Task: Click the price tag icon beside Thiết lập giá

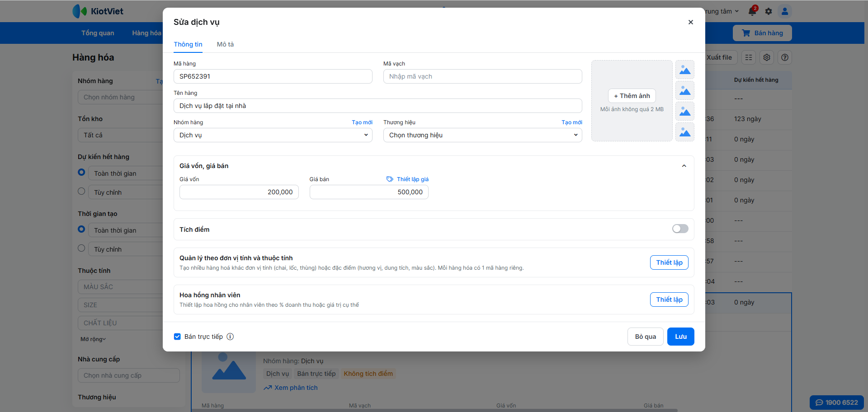Action: (x=390, y=179)
